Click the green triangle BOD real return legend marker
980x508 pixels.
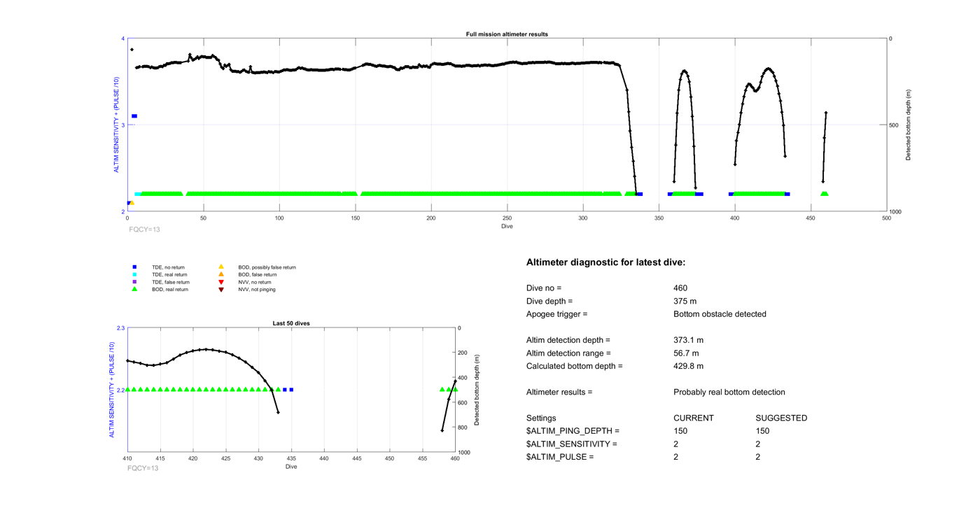click(x=135, y=289)
